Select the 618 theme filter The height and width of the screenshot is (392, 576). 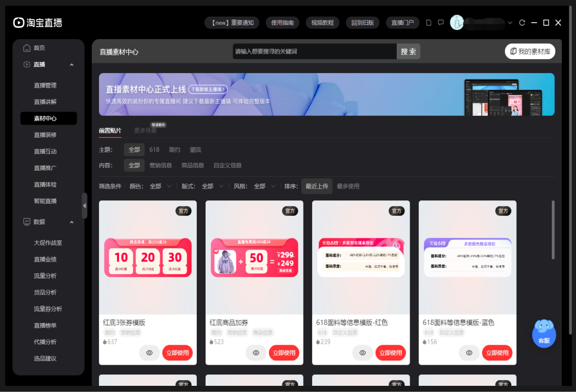click(154, 149)
